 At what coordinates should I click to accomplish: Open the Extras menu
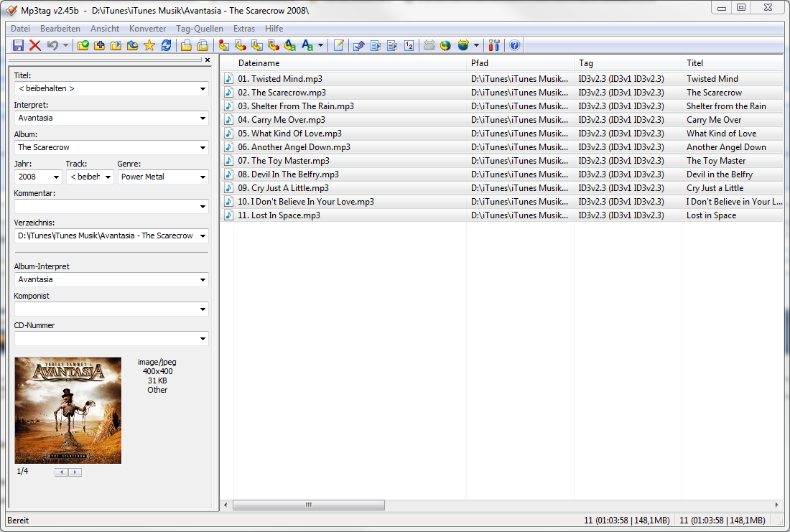244,29
